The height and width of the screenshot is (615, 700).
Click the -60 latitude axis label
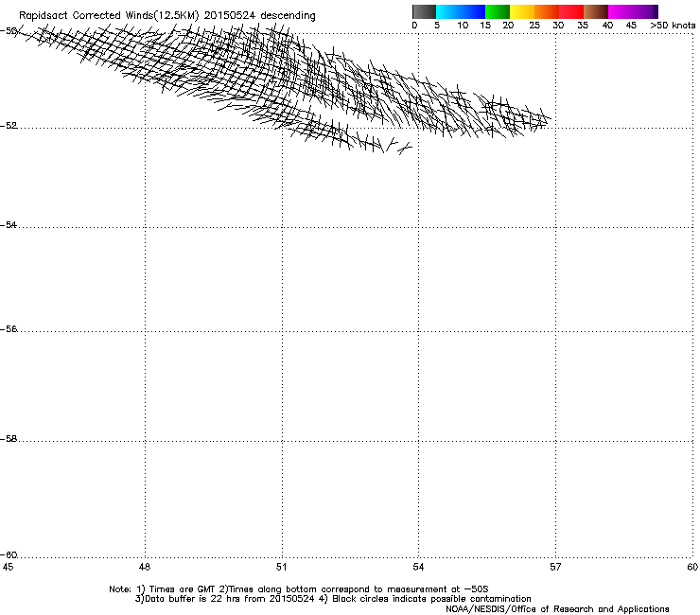[9, 555]
